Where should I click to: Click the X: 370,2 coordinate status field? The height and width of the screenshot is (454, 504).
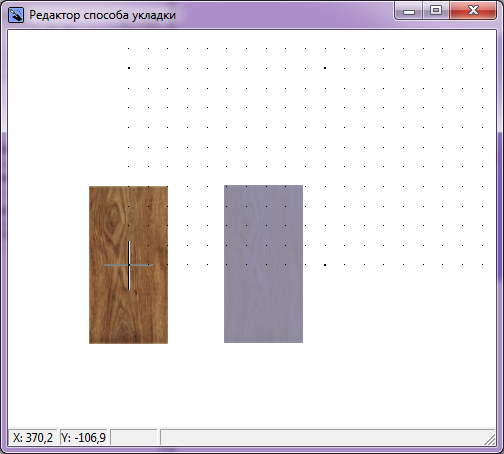[33, 437]
